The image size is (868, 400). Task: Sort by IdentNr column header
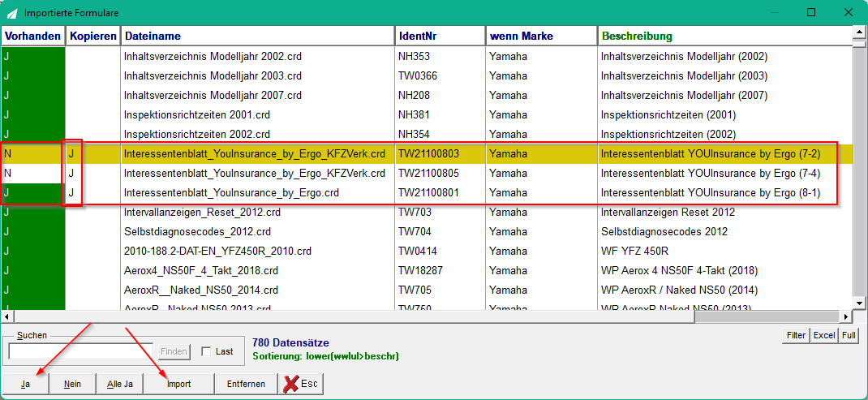(x=440, y=36)
